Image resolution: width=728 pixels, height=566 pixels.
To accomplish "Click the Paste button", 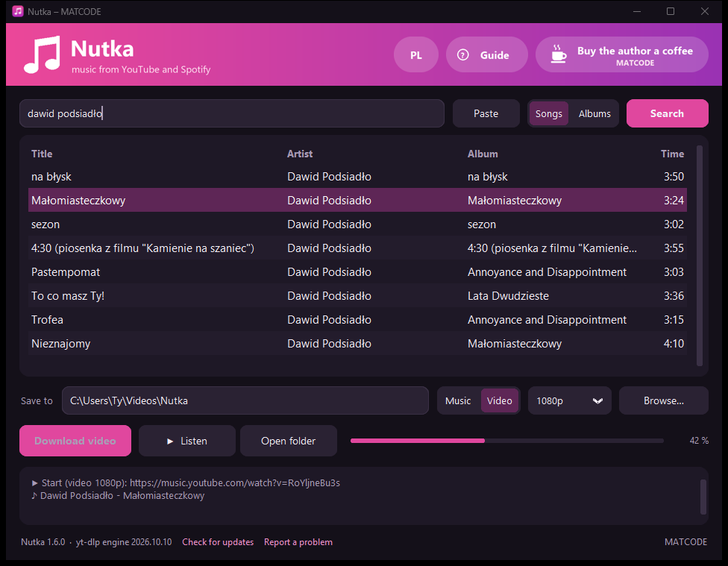I will tap(486, 113).
